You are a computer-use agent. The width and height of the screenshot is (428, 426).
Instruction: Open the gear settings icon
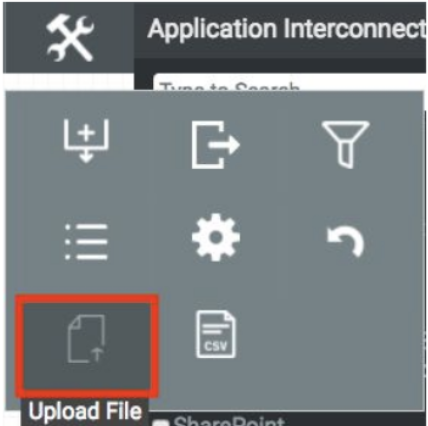[x=216, y=237]
